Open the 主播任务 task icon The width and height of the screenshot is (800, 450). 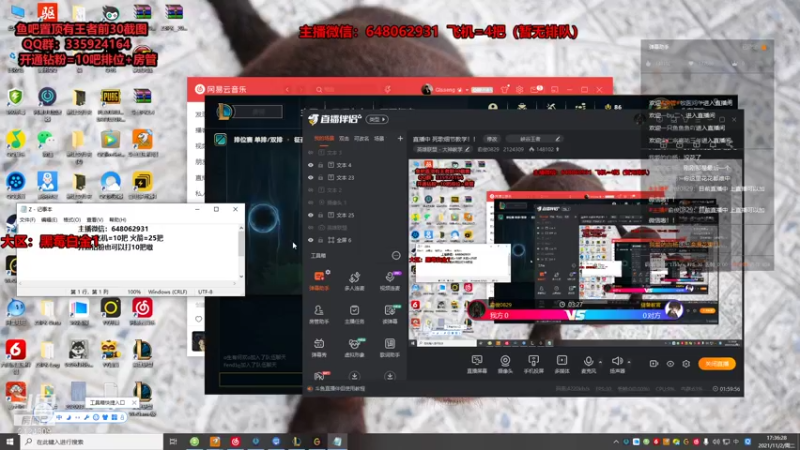pyautogui.click(x=354, y=314)
